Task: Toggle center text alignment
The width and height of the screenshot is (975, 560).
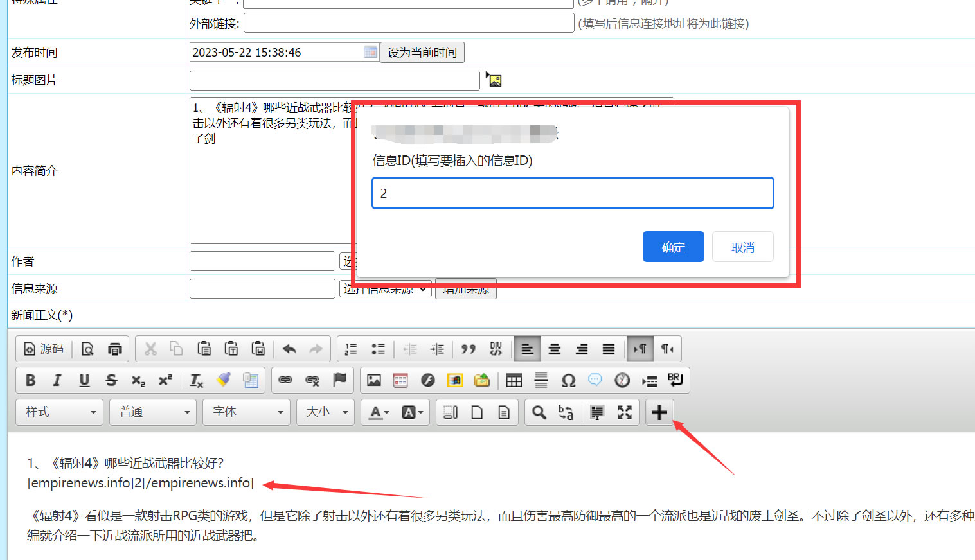Action: [x=554, y=349]
